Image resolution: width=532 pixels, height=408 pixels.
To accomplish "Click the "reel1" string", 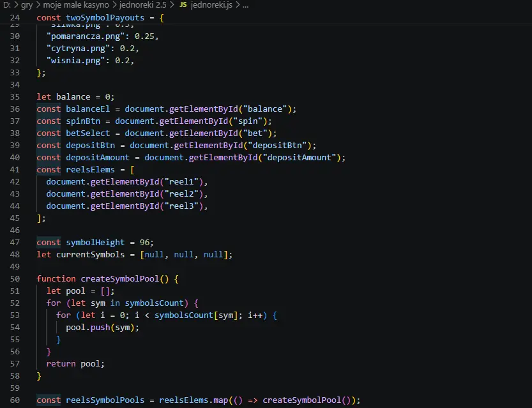I will click(181, 182).
